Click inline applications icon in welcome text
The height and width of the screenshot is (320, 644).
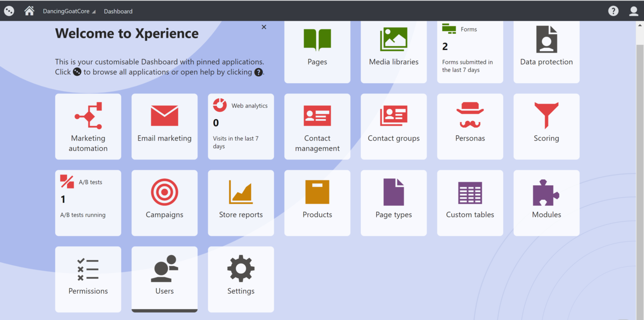(77, 72)
